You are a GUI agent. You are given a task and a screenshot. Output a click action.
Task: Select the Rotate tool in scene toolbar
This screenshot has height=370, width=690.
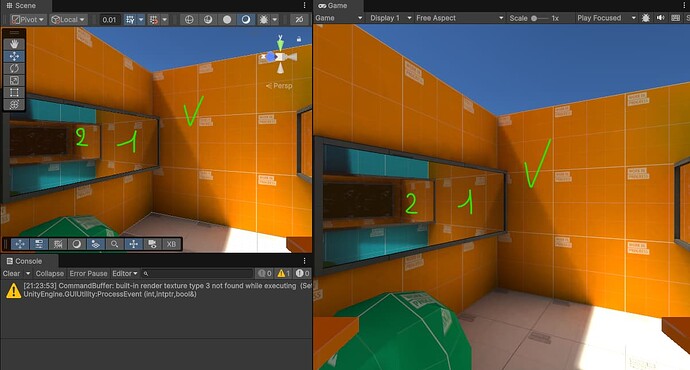(14, 68)
